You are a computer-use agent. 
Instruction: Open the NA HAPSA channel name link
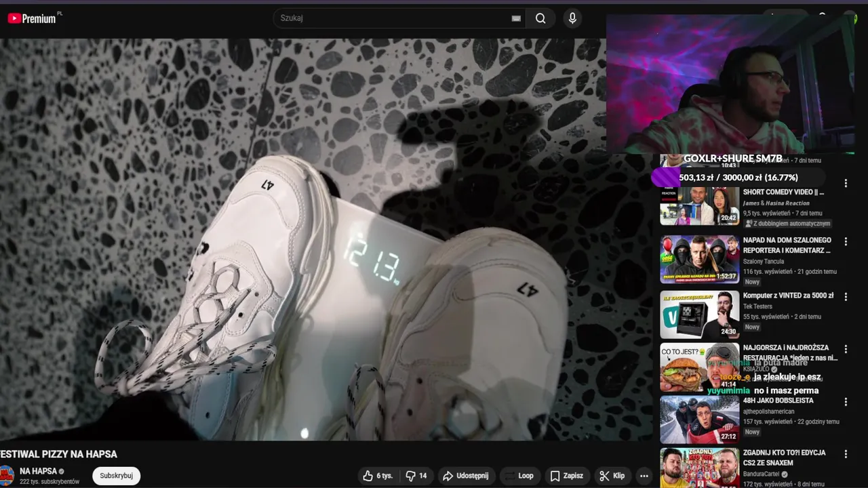click(38, 471)
